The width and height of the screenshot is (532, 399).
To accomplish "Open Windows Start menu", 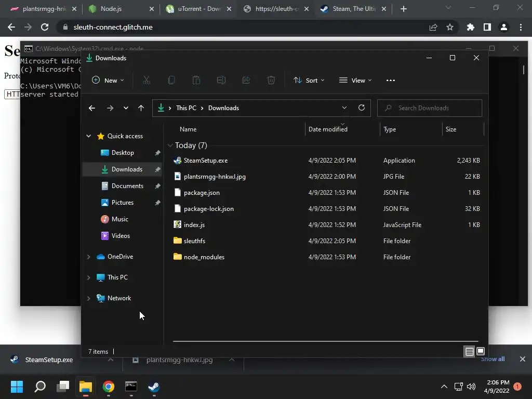I will point(17,387).
